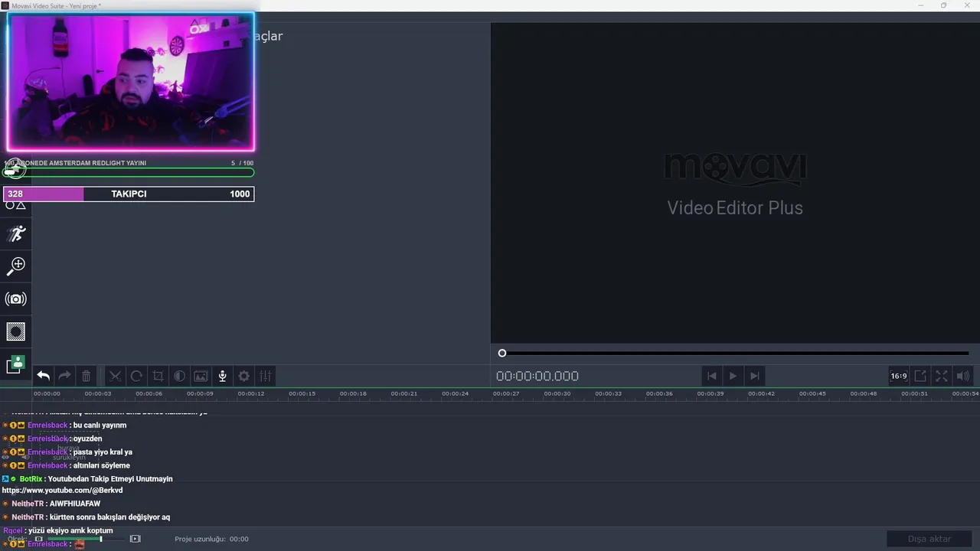
Task: Switch preview to full screen
Action: (x=942, y=376)
